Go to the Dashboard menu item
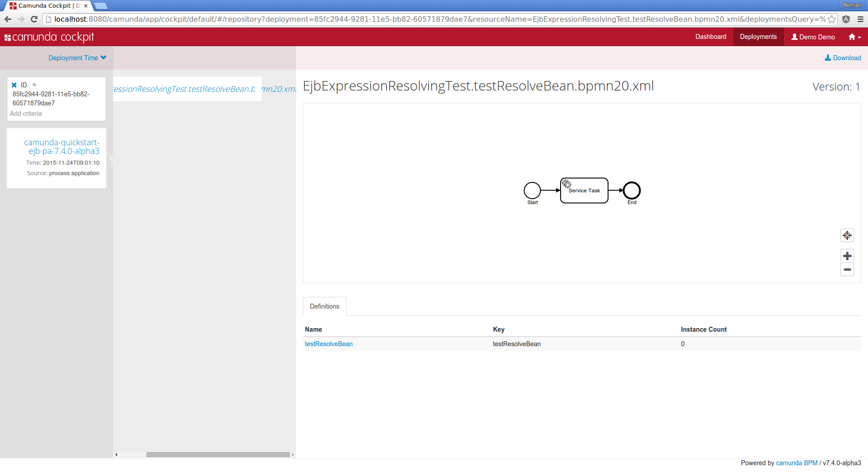This screenshot has height=472, width=868. click(711, 37)
